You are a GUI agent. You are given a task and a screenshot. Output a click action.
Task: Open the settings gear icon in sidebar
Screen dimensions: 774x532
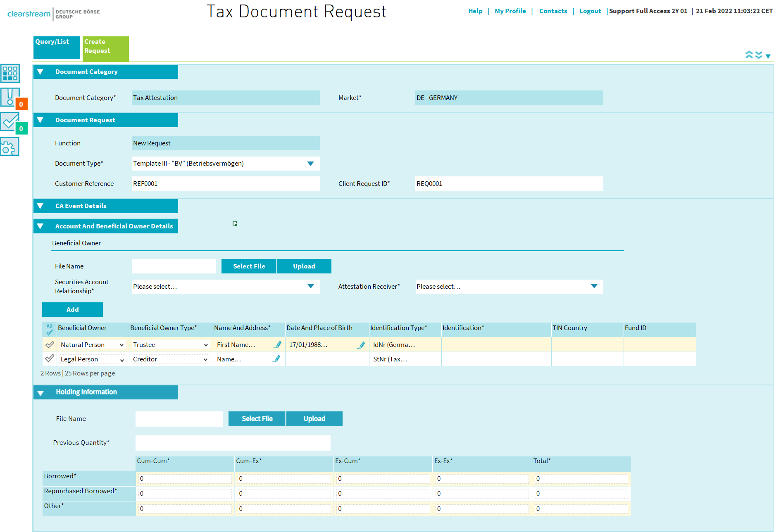coord(10,147)
